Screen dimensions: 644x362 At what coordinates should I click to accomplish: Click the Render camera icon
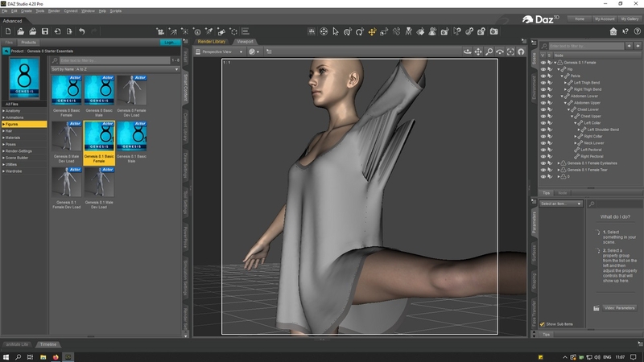pos(493,31)
